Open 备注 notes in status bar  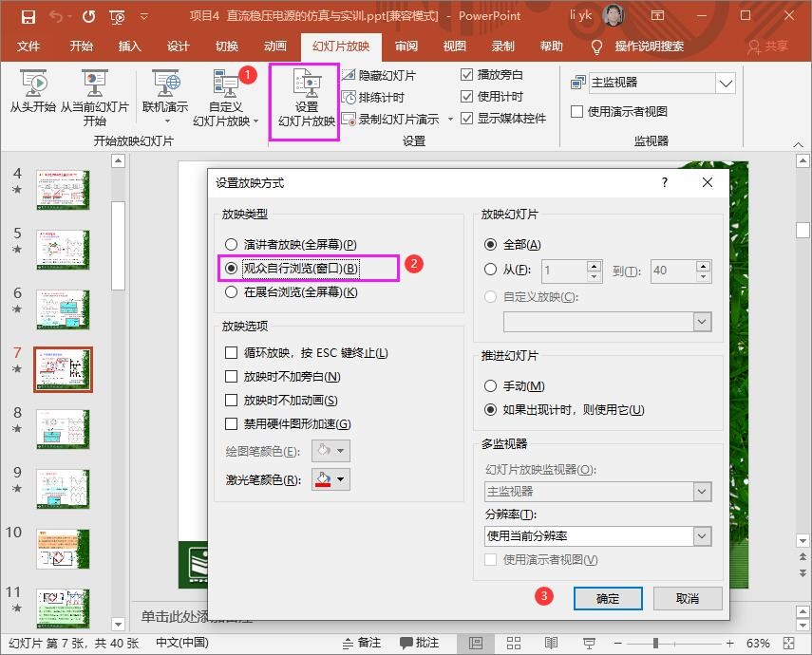(359, 643)
